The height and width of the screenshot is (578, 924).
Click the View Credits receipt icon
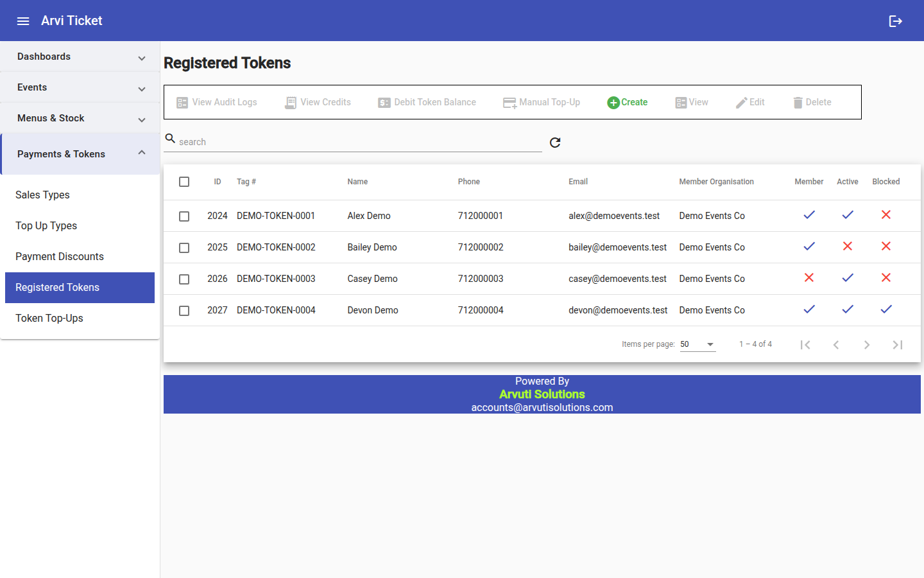click(291, 103)
